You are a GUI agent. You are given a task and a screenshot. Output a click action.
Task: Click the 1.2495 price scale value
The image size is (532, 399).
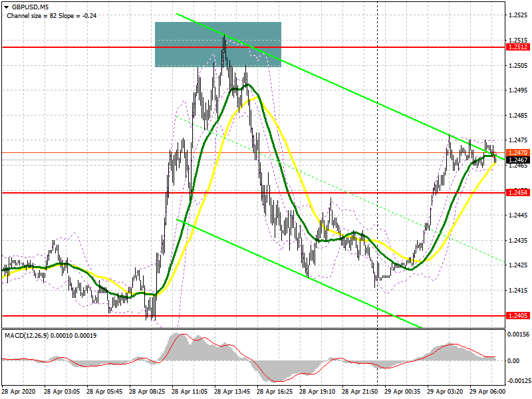pos(518,90)
